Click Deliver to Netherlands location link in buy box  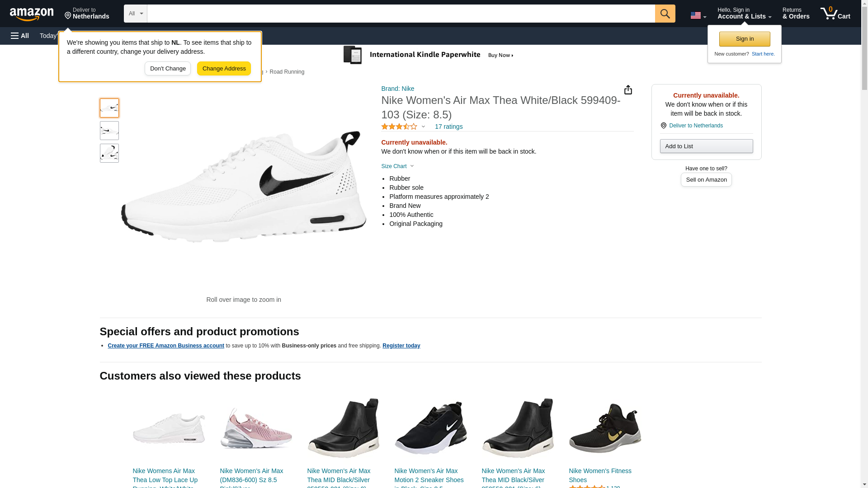[x=695, y=126]
